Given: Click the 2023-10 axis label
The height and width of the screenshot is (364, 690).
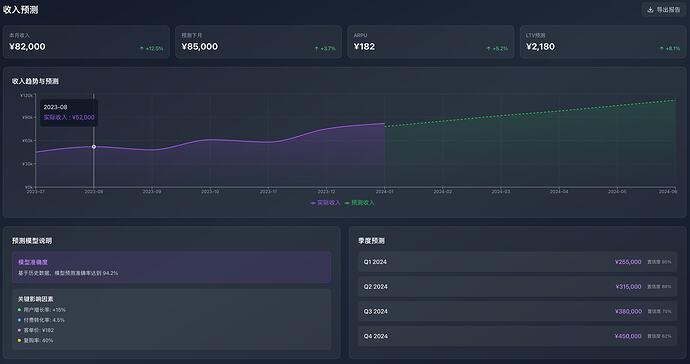Looking at the screenshot, I should [x=210, y=192].
